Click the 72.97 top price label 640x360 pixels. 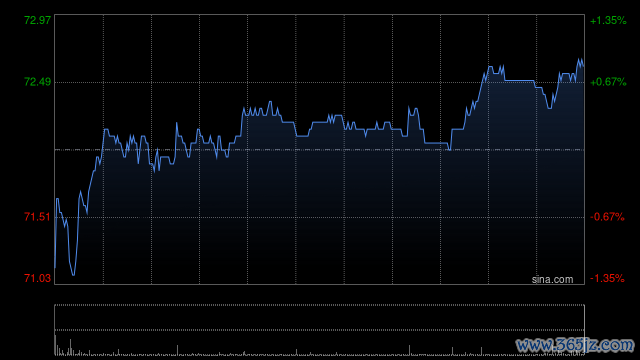point(38,20)
